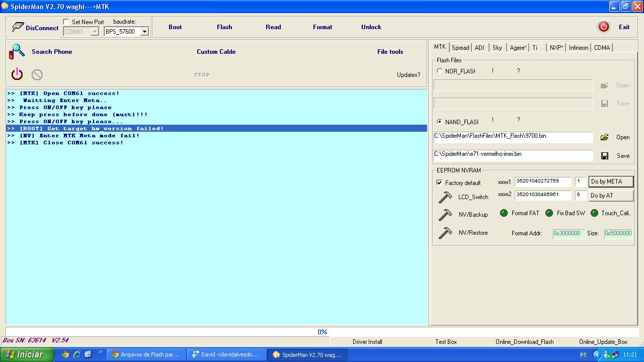This screenshot has width=644, height=362.
Task: Click the gray stop-circle icon
Action: click(x=37, y=75)
